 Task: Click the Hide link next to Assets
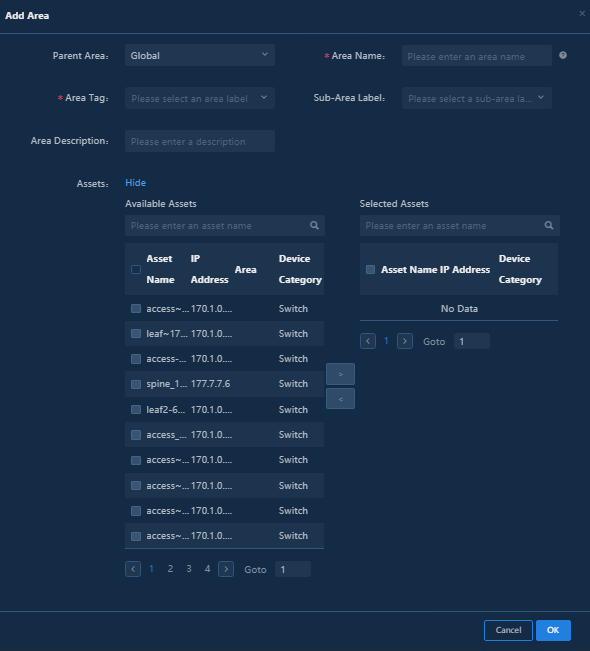[x=135, y=183]
